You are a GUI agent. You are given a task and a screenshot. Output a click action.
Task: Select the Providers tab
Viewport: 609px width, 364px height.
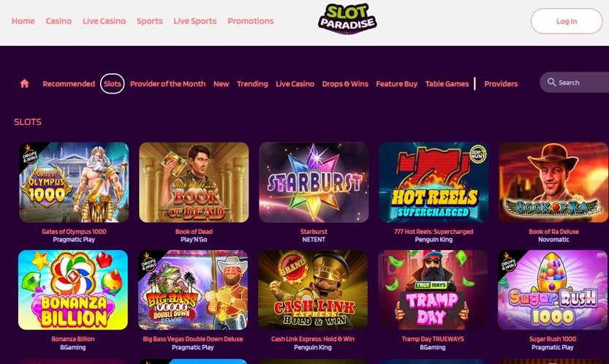[501, 83]
